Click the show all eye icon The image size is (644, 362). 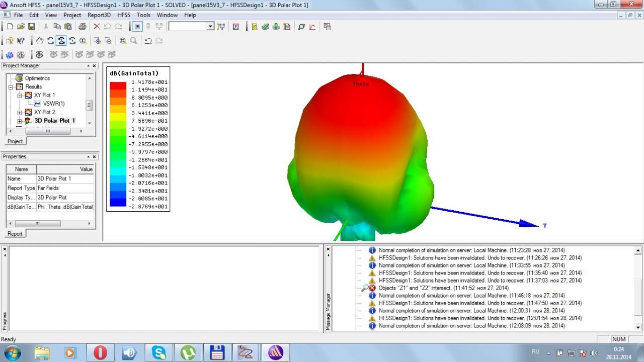coord(39,54)
